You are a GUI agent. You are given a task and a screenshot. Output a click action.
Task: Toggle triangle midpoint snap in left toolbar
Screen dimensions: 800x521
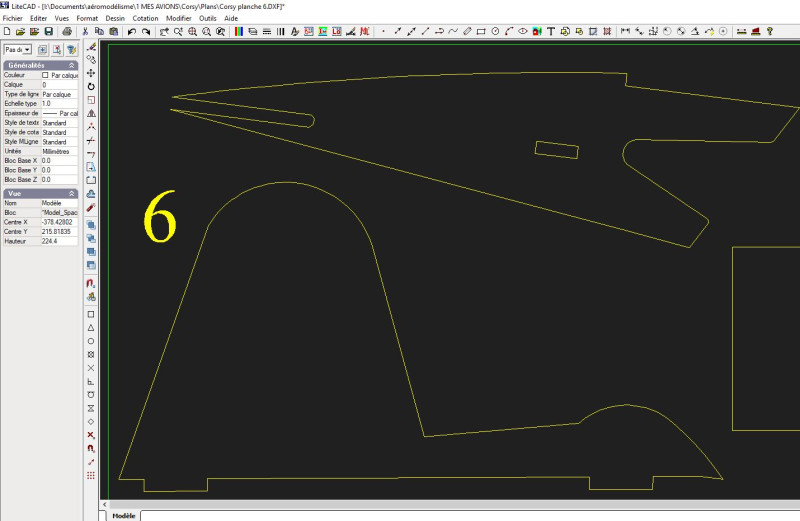tap(91, 328)
